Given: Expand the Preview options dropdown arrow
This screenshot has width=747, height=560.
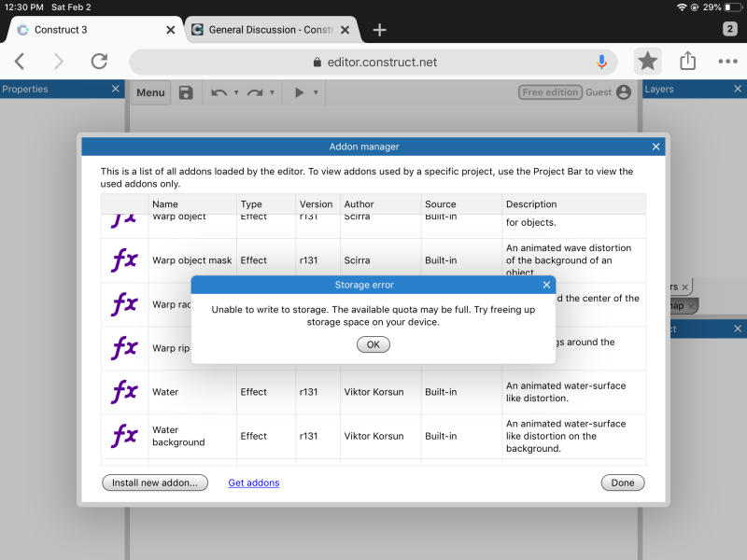Looking at the screenshot, I should (x=316, y=92).
